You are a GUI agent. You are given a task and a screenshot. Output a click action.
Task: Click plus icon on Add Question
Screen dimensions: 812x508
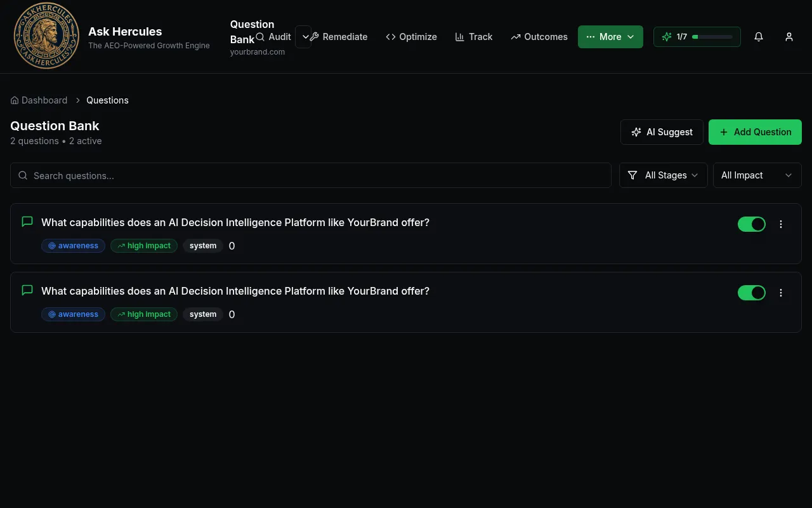724,132
